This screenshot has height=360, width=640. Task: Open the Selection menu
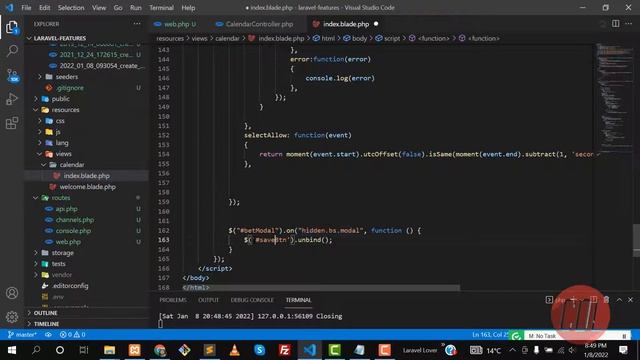point(71,8)
